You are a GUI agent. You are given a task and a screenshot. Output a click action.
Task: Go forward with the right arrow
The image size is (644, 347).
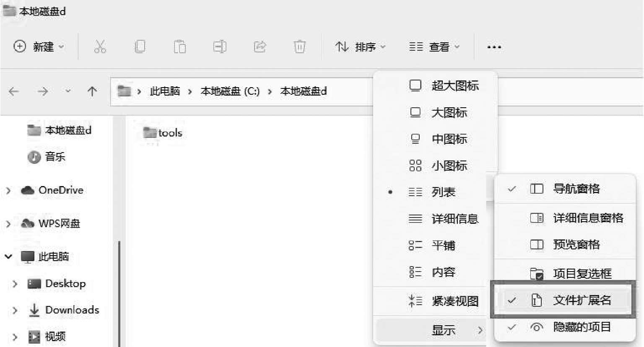coord(43,91)
